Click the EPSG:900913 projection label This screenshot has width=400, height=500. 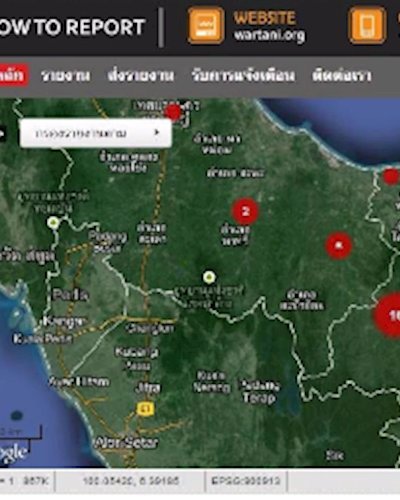(x=246, y=481)
